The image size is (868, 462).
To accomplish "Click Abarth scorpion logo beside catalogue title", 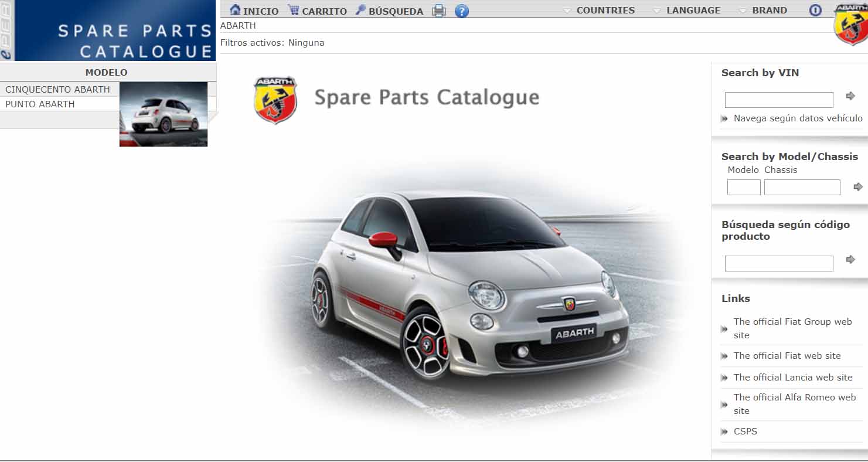I will (x=275, y=100).
